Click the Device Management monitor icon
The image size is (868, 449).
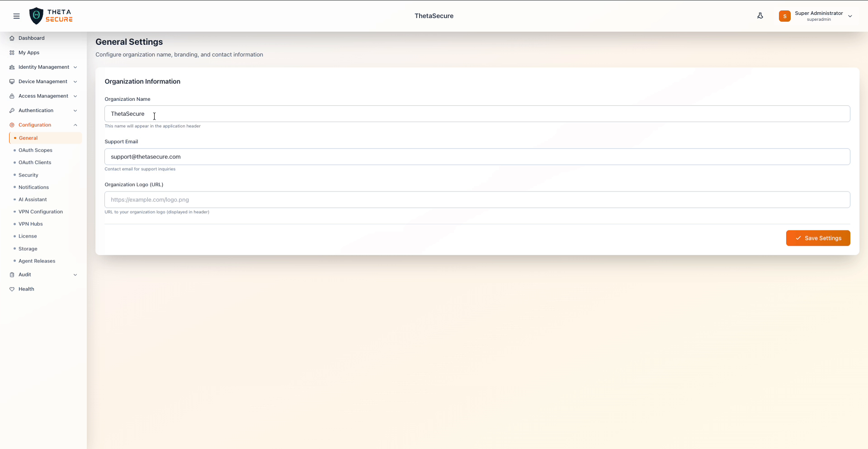point(12,81)
